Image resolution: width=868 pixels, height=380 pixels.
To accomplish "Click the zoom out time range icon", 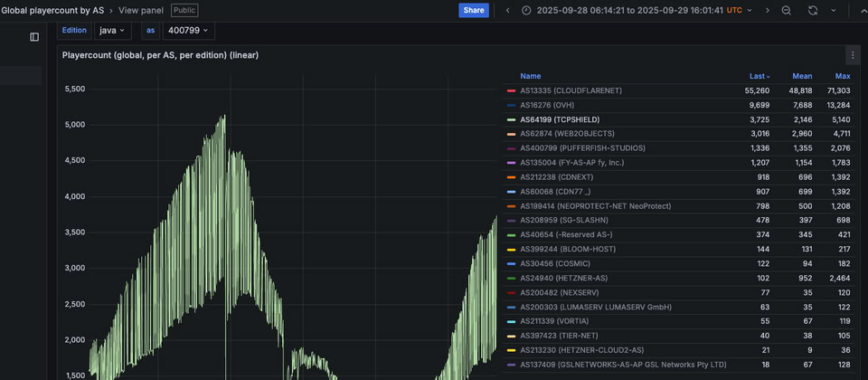I will pos(786,10).
